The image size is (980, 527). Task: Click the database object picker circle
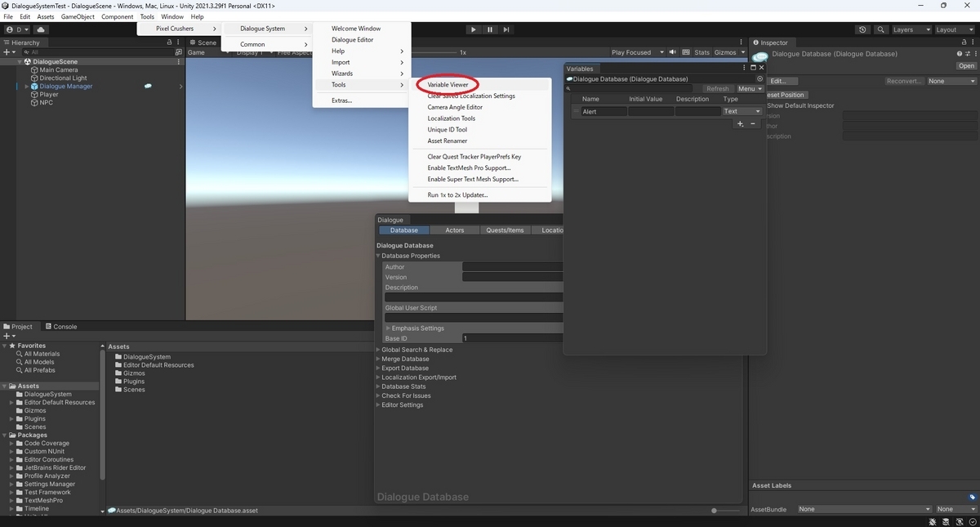point(759,79)
